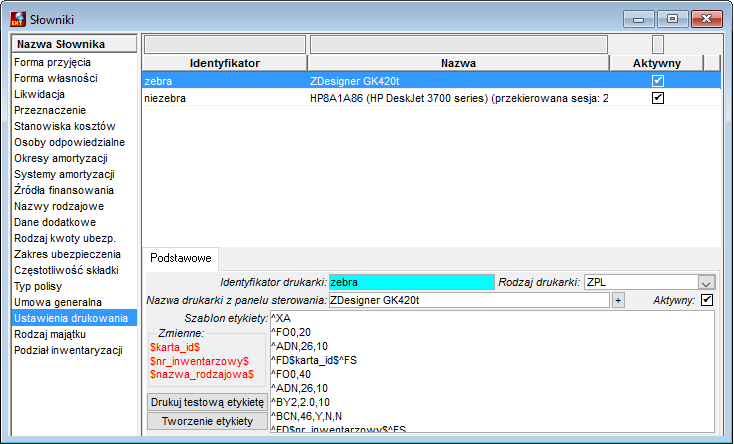Click inside the Szablon etykiety text area
Image resolution: width=734 pixels, height=444 pixels.
pyautogui.click(x=492, y=371)
